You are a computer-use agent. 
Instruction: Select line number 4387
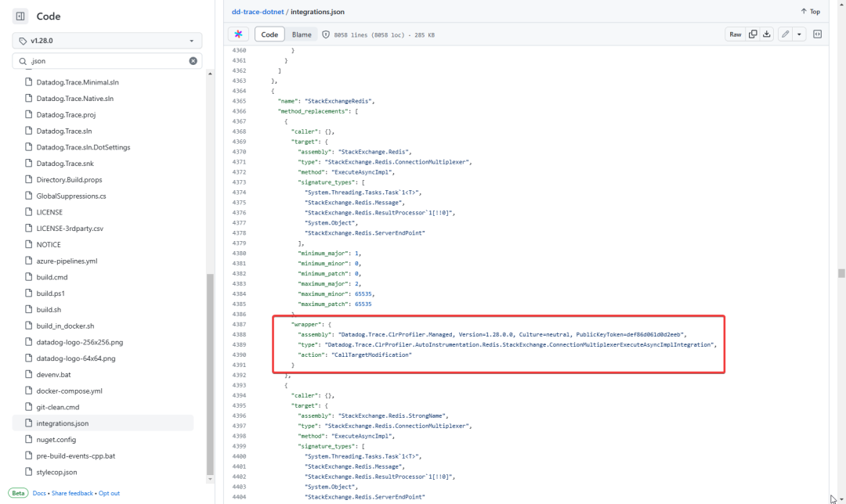(x=239, y=325)
